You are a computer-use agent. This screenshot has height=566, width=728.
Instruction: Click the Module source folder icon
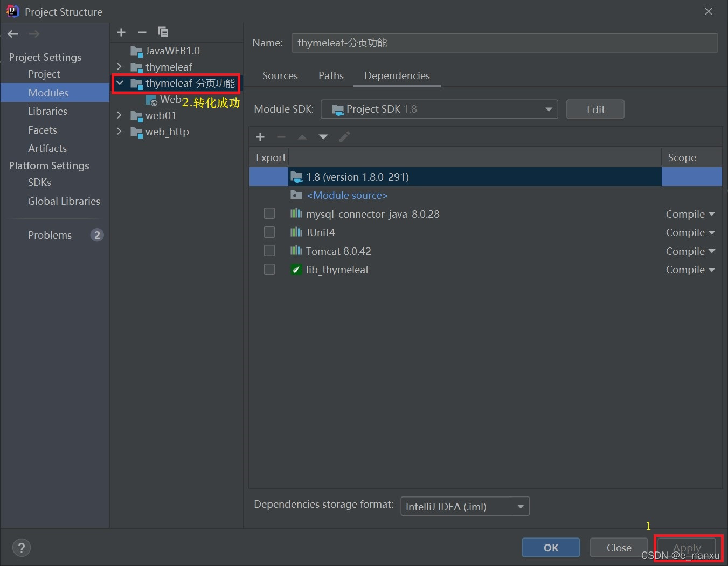[296, 195]
